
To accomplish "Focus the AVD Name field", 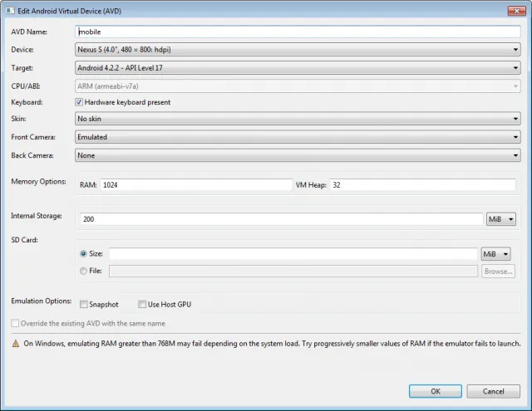I will point(298,32).
